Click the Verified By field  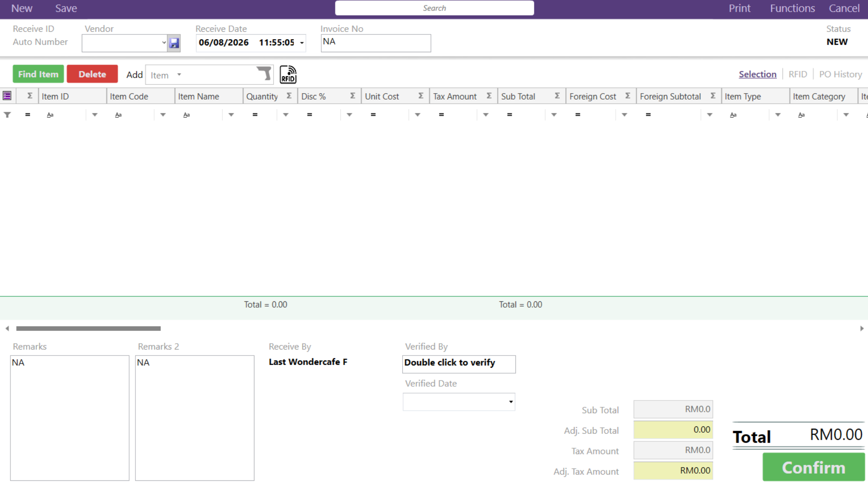pos(459,364)
